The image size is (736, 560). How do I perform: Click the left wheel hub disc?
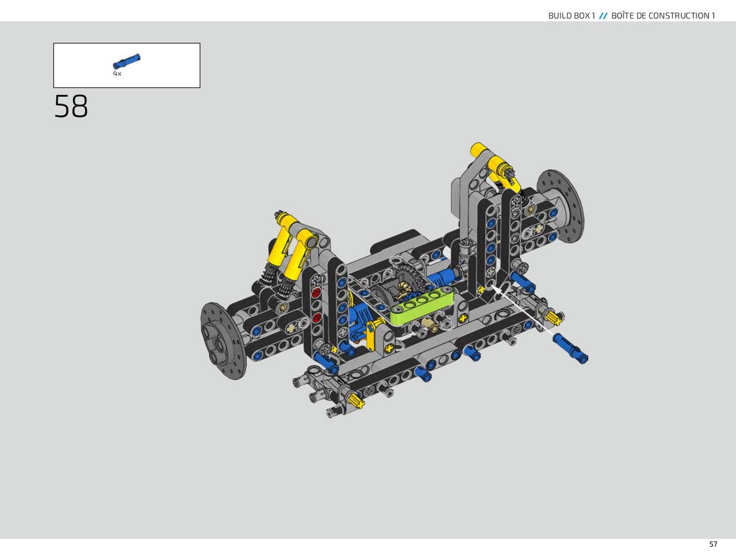(x=223, y=341)
